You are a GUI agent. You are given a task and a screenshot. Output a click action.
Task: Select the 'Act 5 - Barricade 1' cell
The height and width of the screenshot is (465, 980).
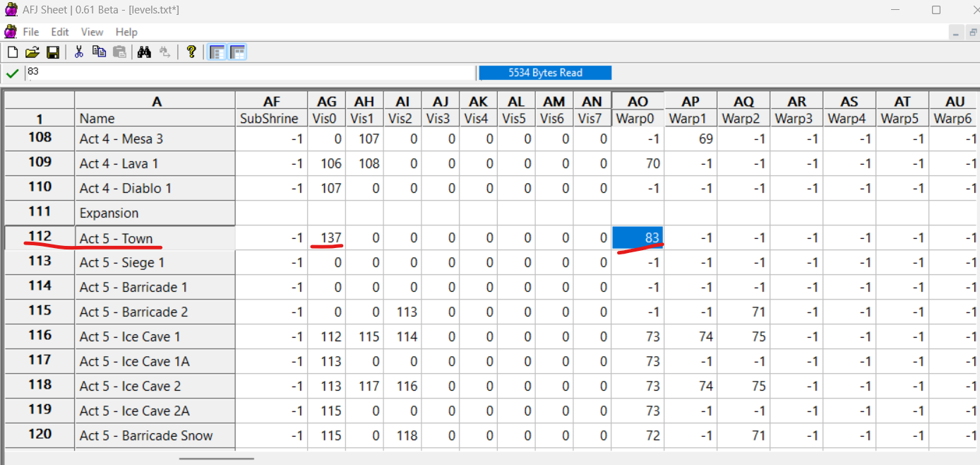tap(155, 287)
